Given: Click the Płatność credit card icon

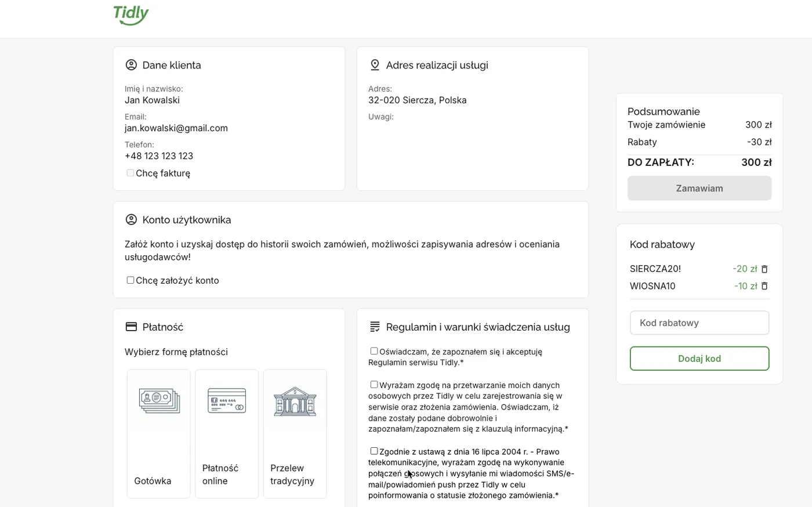Looking at the screenshot, I should point(131,327).
